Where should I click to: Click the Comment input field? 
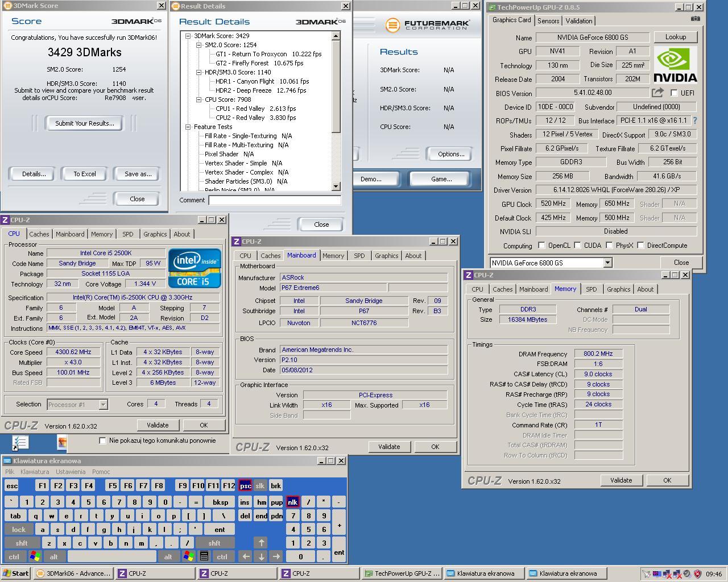pos(275,200)
